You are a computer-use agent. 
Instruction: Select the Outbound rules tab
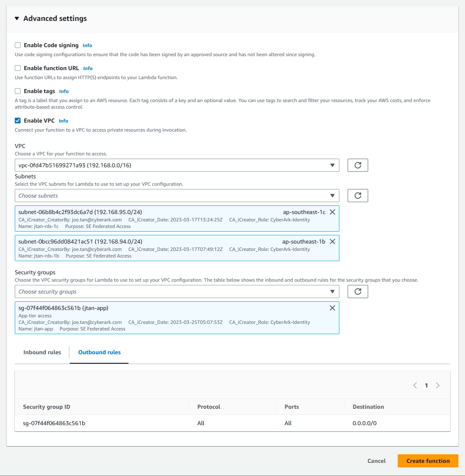pos(99,352)
